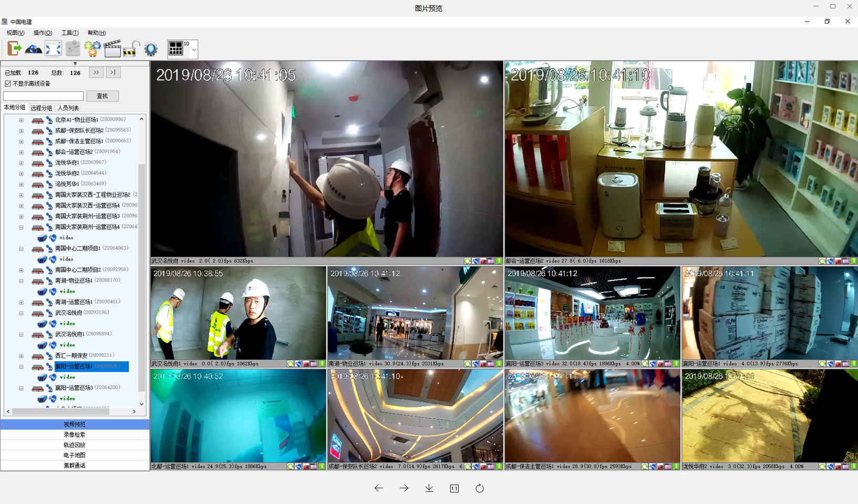Click the 1:1 actual size icon

coord(454,488)
